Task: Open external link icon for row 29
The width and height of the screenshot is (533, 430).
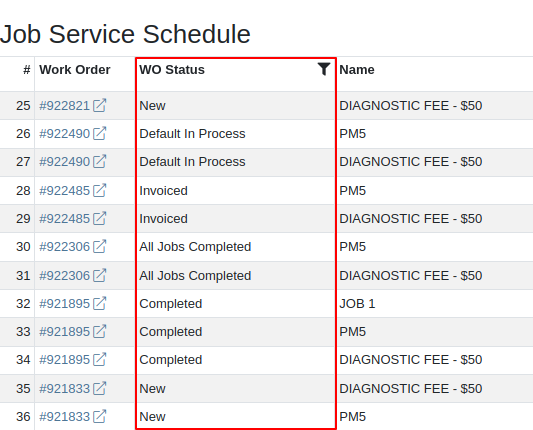Action: click(x=100, y=219)
